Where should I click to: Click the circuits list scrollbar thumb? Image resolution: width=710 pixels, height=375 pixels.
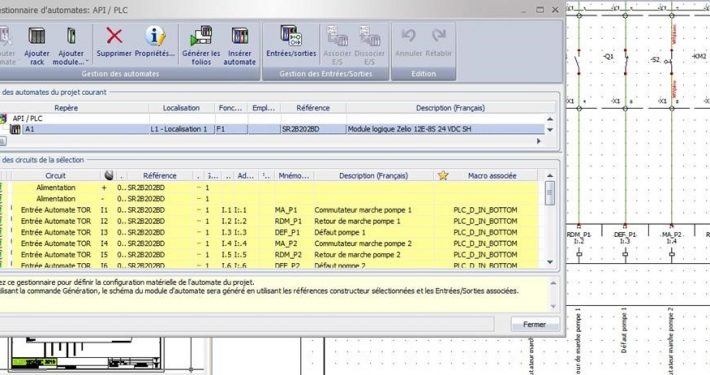550,193
